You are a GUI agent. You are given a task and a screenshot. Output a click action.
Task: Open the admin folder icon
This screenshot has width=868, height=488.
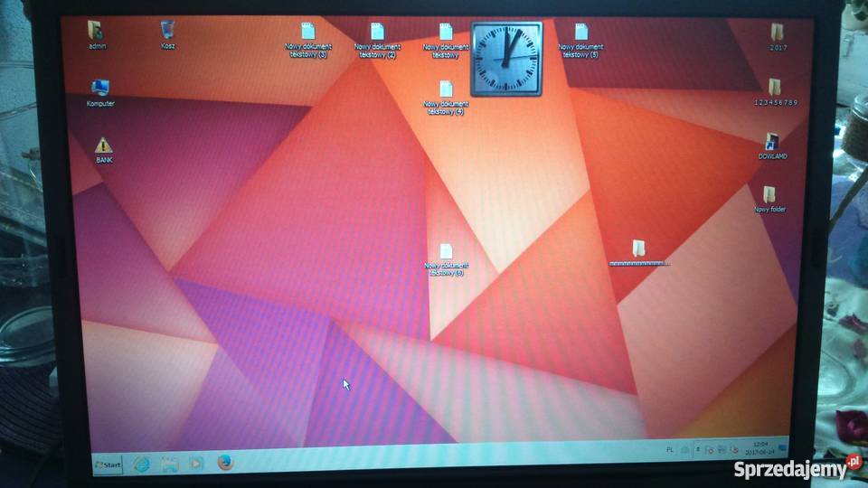[x=96, y=31]
